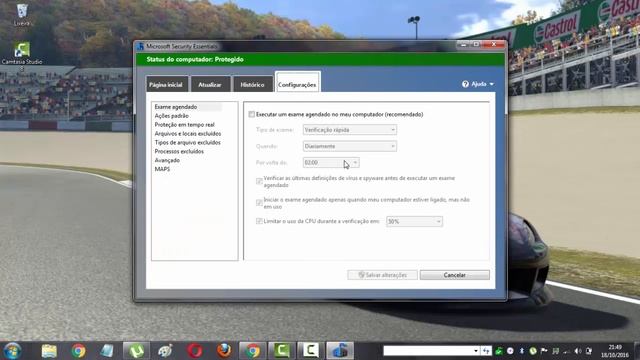Screen dimensions: 640x360
Task: Launch the first Chrome taskbar icon beside File Explorer
Action: click(78, 351)
